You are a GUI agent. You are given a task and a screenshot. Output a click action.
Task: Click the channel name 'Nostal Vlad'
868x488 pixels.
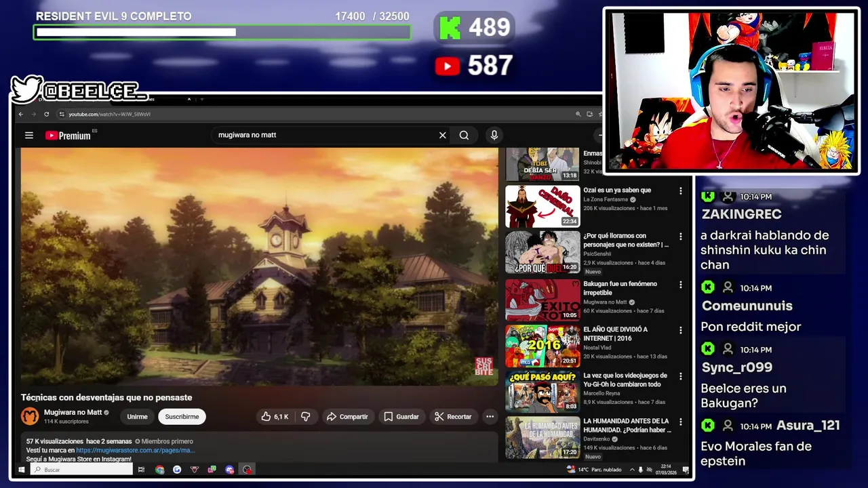point(598,348)
